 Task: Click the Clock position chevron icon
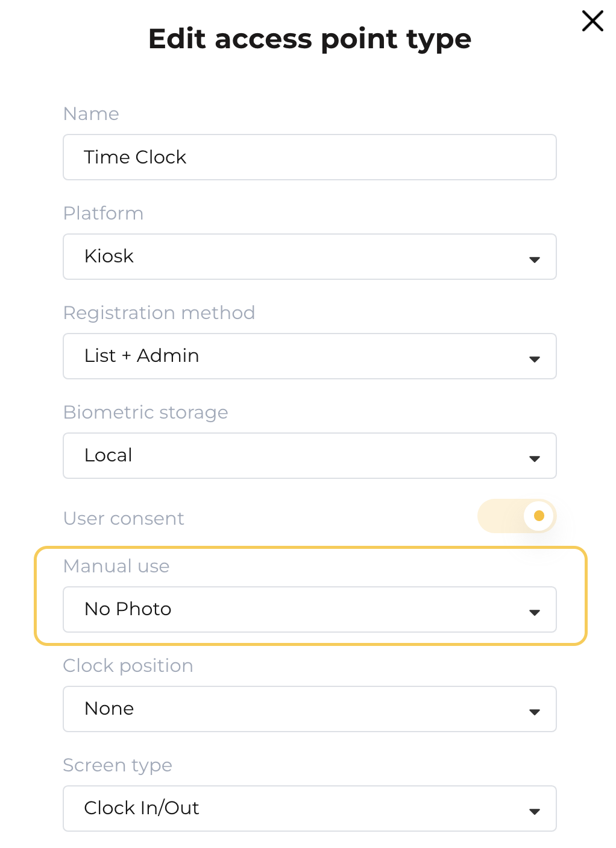coord(534,712)
